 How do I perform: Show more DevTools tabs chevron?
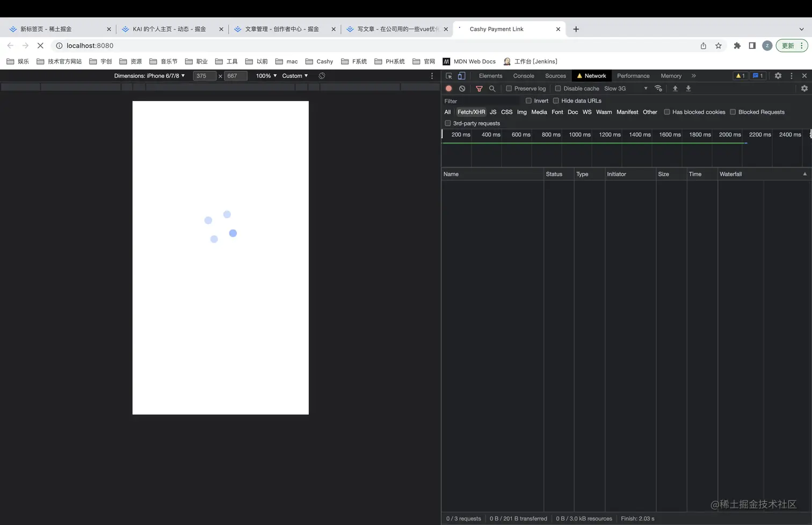693,76
